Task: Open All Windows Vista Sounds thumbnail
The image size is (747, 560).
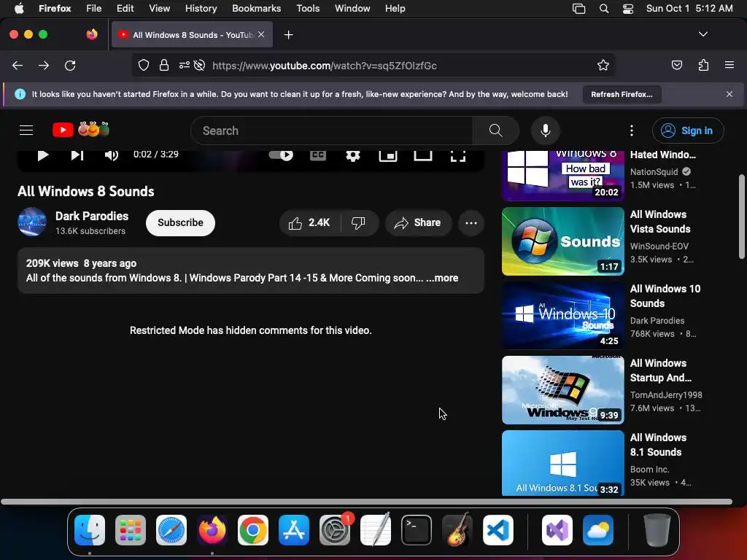Action: click(x=563, y=241)
